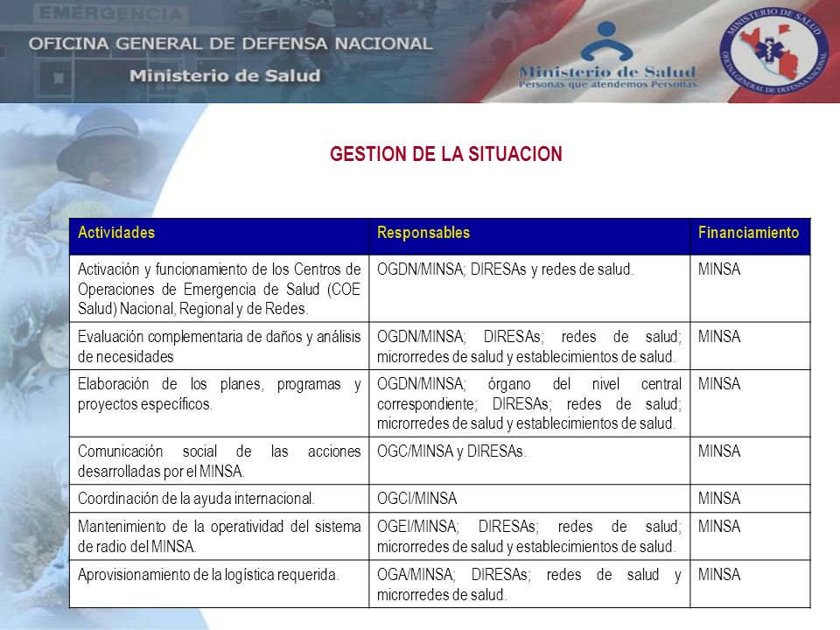This screenshot has width=840, height=630.
Task: Click cell 'Coordinación de la ayuda internacional.'
Action: pos(219,499)
